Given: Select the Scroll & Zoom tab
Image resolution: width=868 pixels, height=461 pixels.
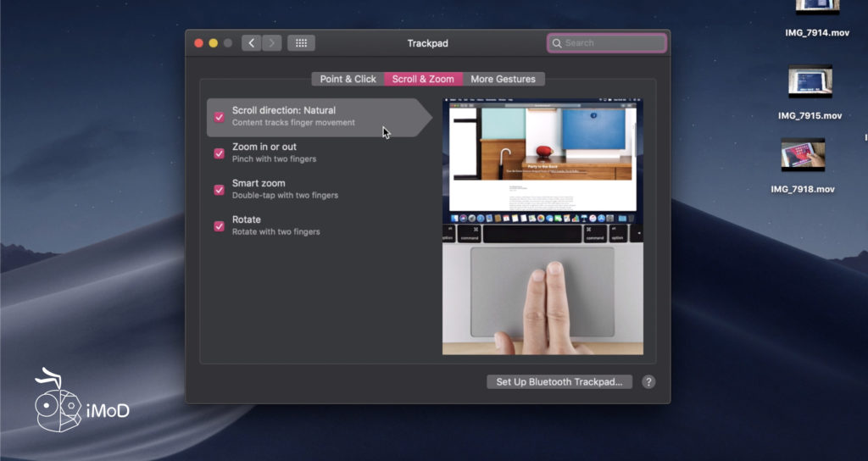Looking at the screenshot, I should [x=424, y=79].
